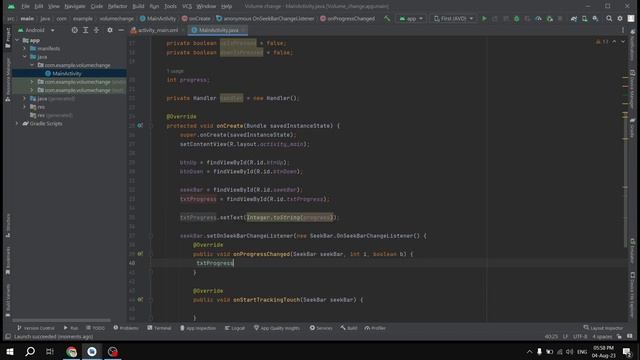Toggle the Gradle tool window on right
This screenshot has height=360, width=640.
(632, 128)
